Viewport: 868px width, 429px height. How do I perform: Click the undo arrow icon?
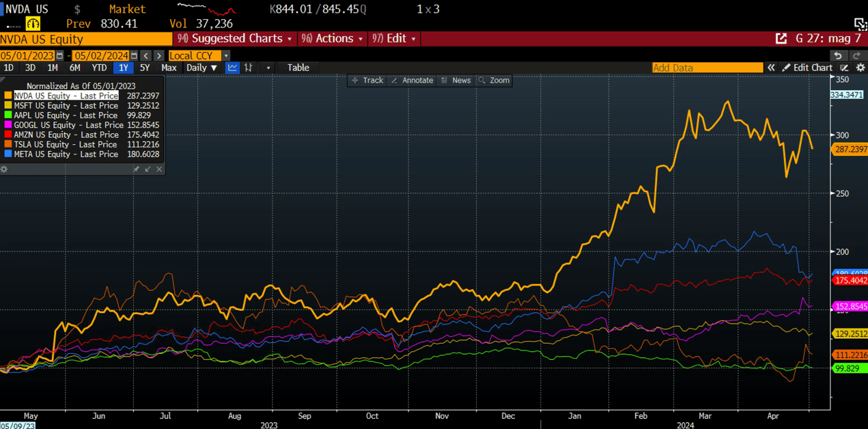pyautogui.click(x=838, y=55)
